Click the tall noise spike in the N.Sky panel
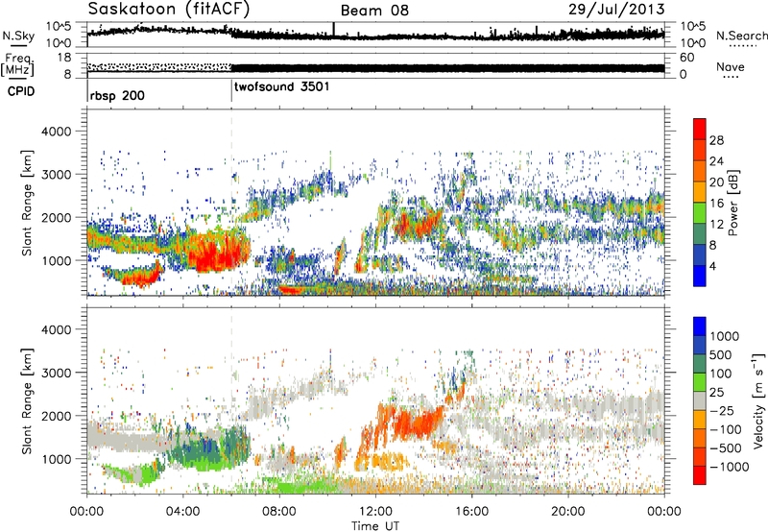The height and width of the screenshot is (532, 768). (x=333, y=30)
